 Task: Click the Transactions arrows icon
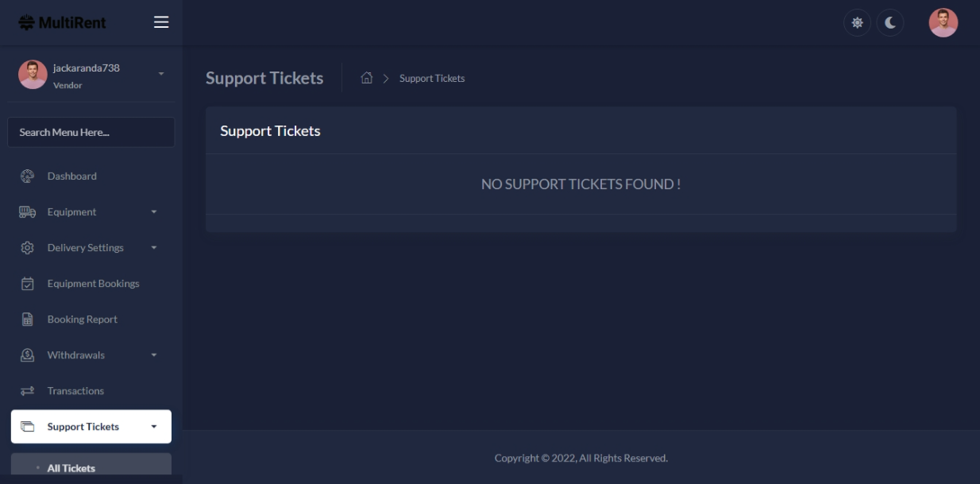tap(27, 391)
